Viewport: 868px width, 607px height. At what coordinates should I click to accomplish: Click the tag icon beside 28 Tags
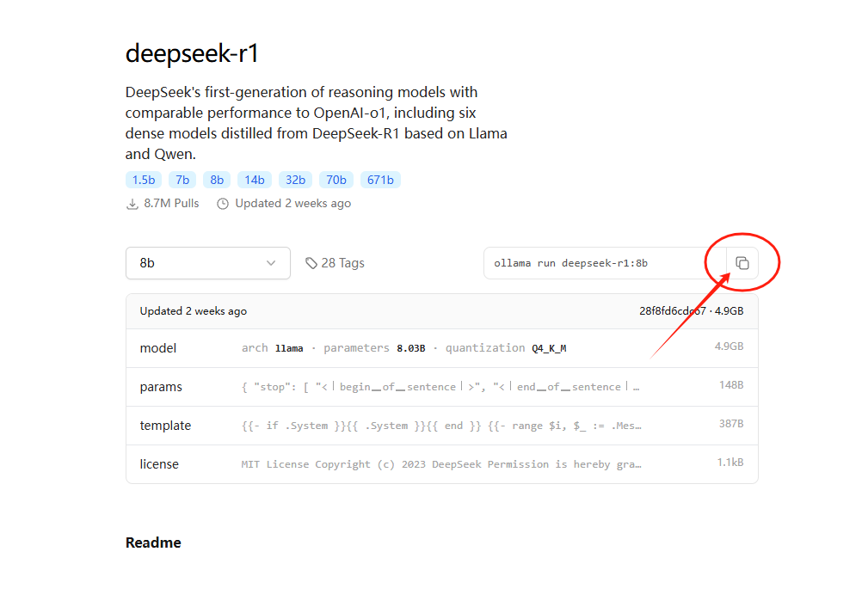coord(311,263)
